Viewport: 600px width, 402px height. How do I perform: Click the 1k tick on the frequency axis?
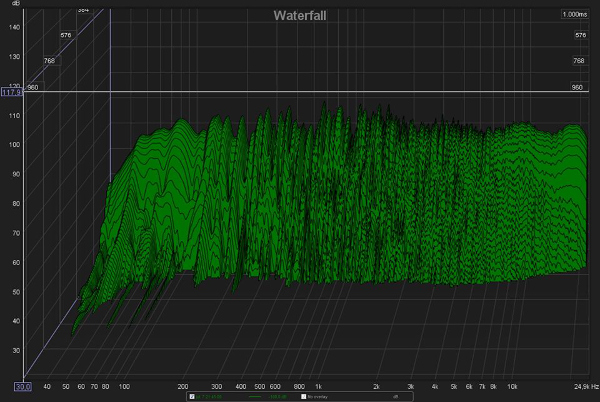point(319,385)
